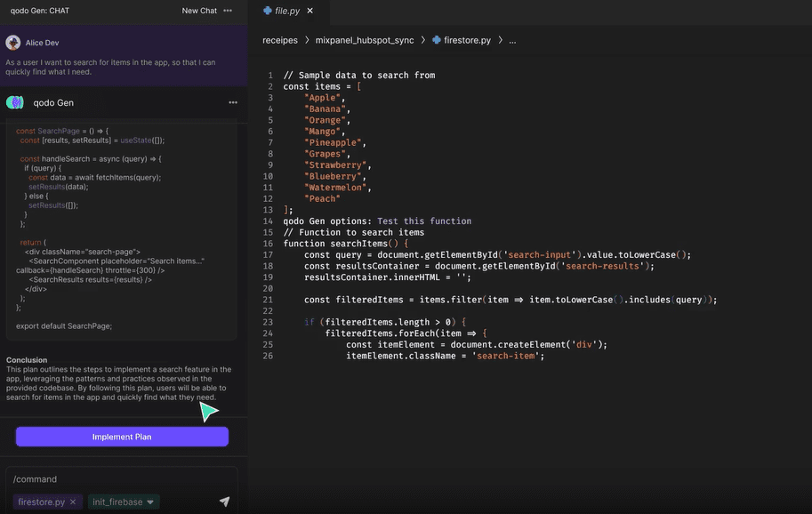Click 'function searchItems()' declaration
This screenshot has width=812, height=514.
tap(342, 244)
